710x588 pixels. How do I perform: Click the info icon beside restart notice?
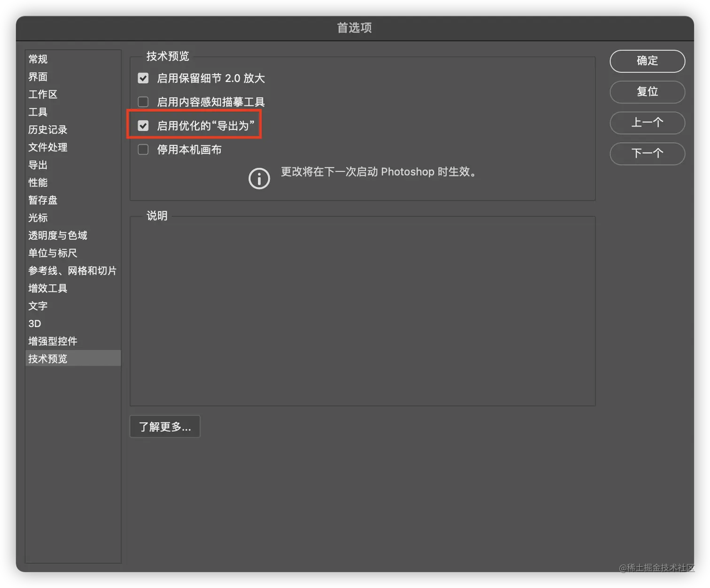click(x=259, y=178)
